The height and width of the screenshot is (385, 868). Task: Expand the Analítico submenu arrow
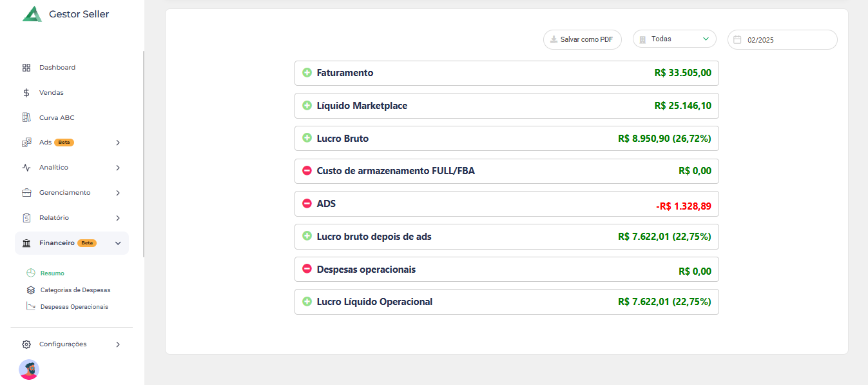tap(118, 168)
